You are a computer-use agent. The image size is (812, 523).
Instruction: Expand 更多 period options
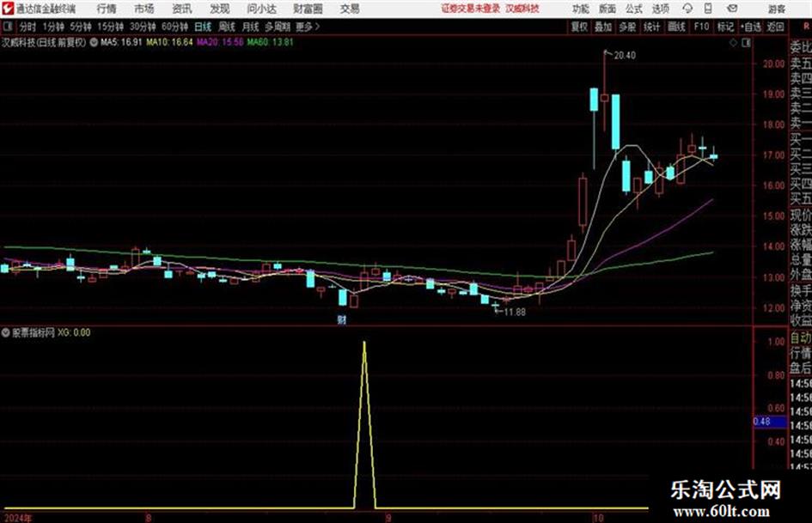[x=308, y=27]
